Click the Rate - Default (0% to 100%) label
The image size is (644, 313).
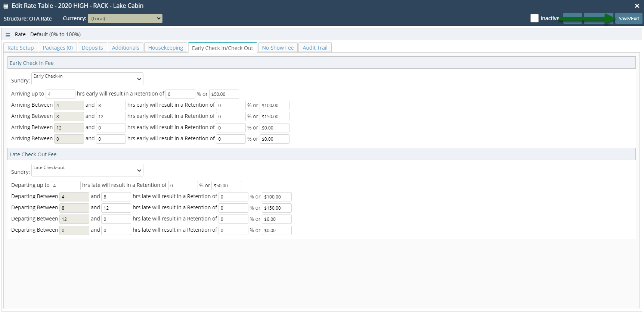[x=48, y=34]
